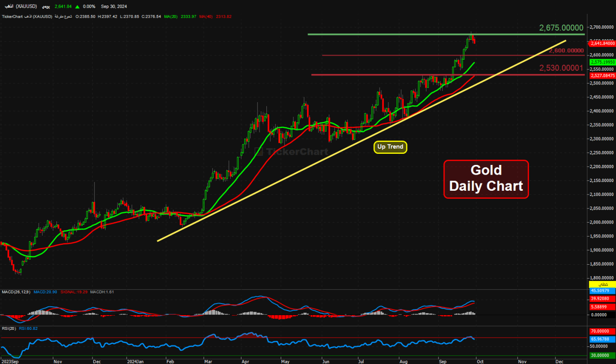Click the يومي daily interval label
The width and height of the screenshot is (616, 364).
click(46, 6)
